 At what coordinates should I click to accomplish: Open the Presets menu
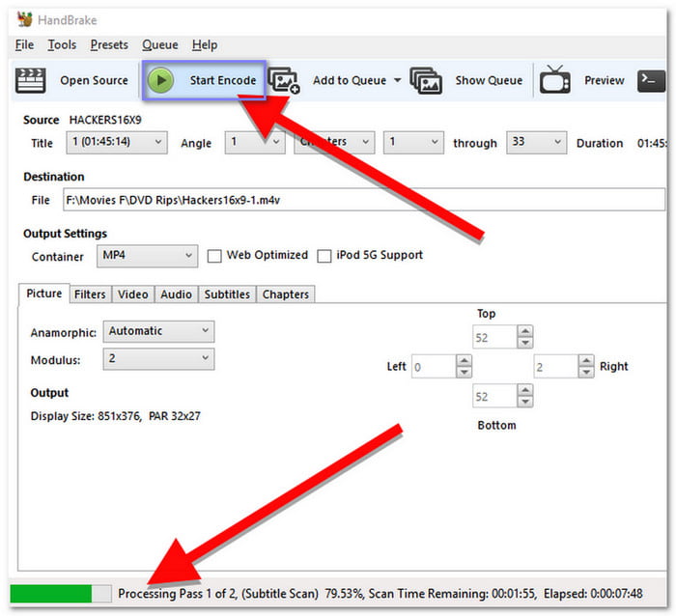click(109, 44)
